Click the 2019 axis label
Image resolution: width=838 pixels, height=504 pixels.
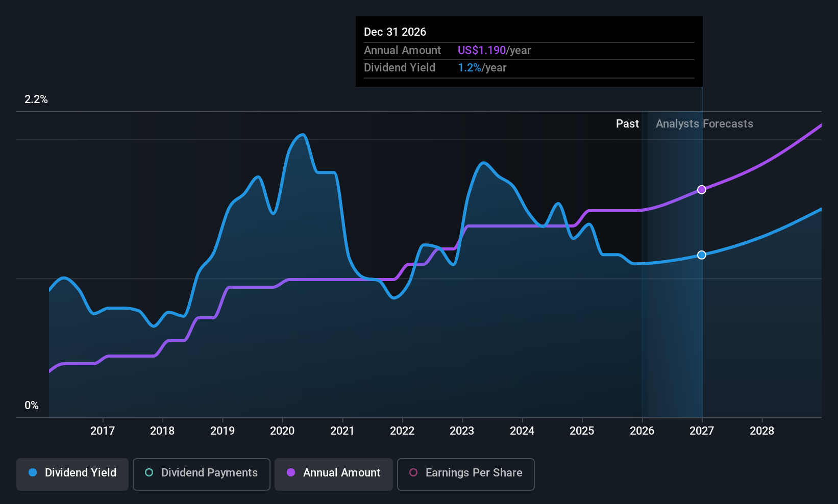223,431
